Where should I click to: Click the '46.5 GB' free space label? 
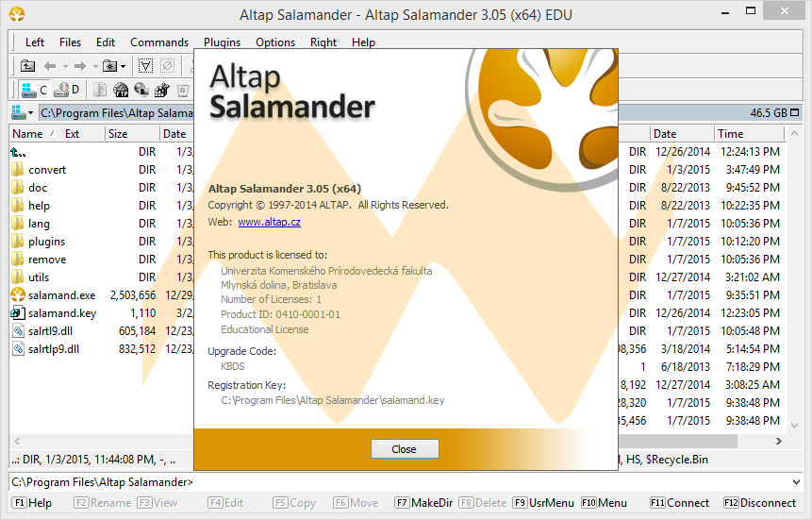click(x=769, y=112)
